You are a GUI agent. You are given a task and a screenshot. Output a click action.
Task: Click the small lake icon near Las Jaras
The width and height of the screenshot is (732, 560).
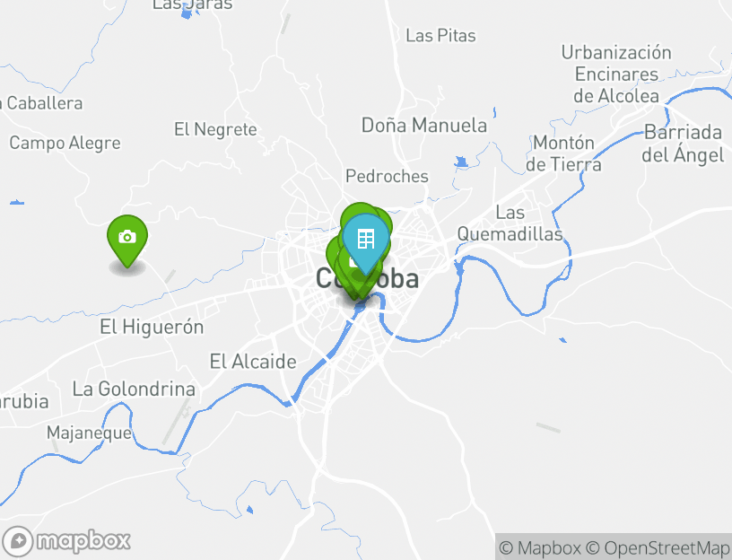[187, 13]
